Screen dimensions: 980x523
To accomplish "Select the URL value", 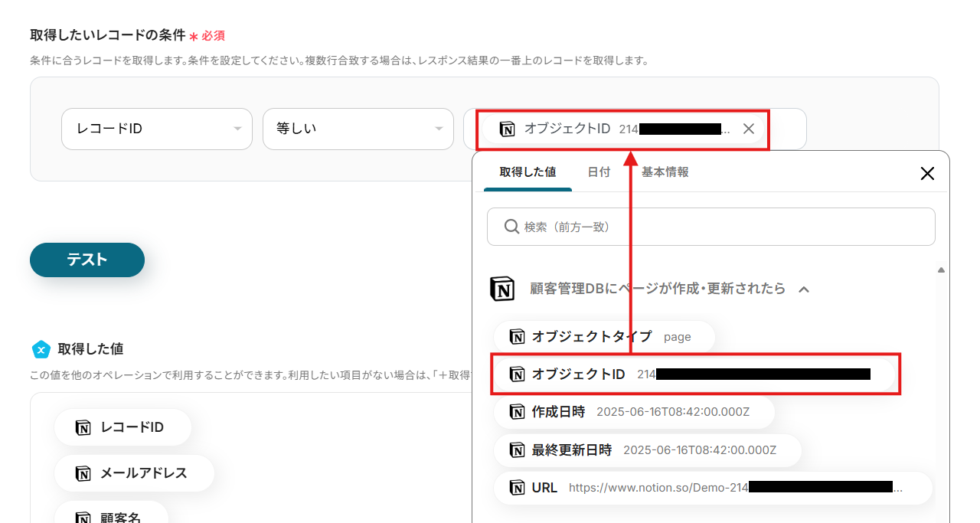I will coord(713,488).
